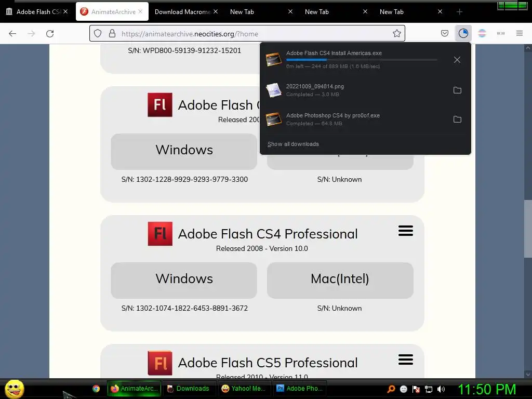The width and height of the screenshot is (532, 399).
Task: Save page to Pocket icon
Action: (x=445, y=34)
